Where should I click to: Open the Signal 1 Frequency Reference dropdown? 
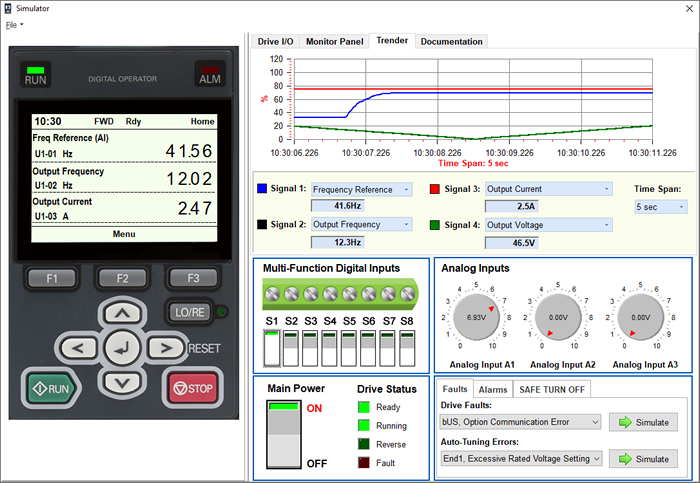362,188
